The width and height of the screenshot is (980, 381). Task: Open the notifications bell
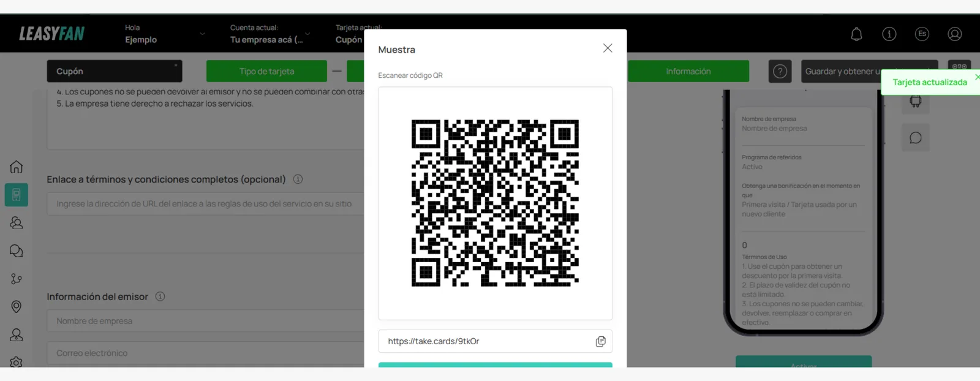(x=856, y=34)
